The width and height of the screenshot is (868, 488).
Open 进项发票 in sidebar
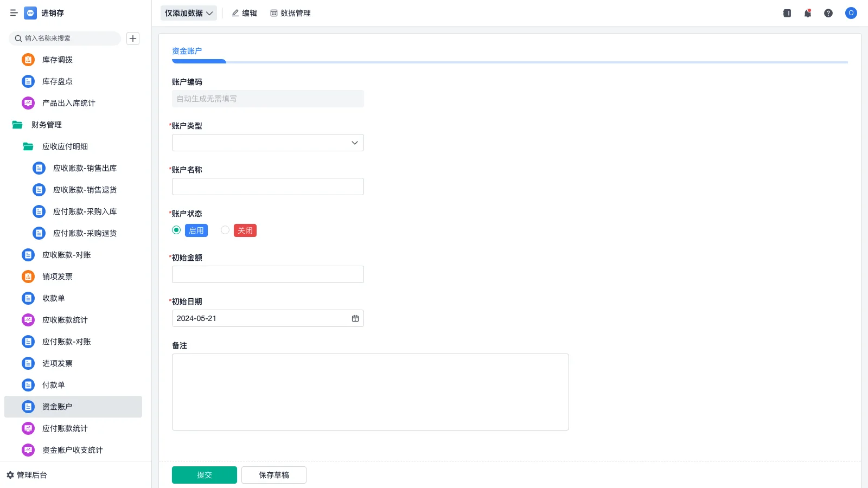click(73, 363)
